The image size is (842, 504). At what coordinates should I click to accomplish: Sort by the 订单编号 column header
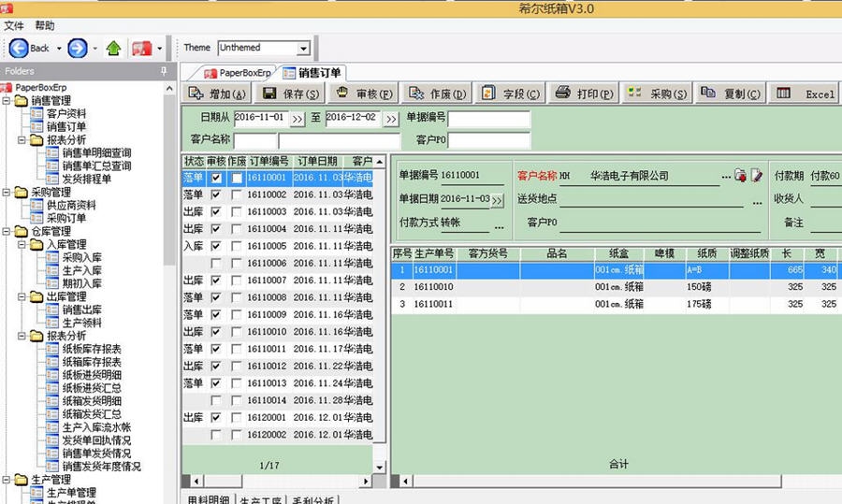click(x=269, y=161)
